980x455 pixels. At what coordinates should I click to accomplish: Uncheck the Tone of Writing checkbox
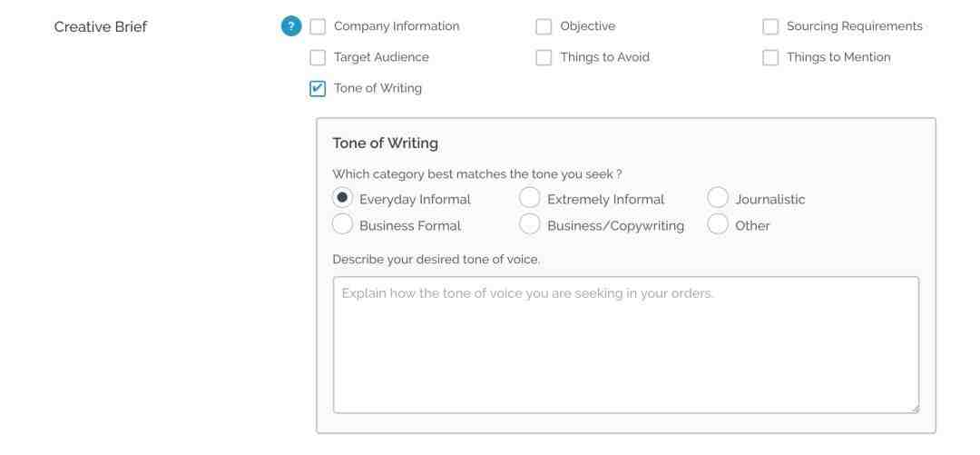coord(318,89)
